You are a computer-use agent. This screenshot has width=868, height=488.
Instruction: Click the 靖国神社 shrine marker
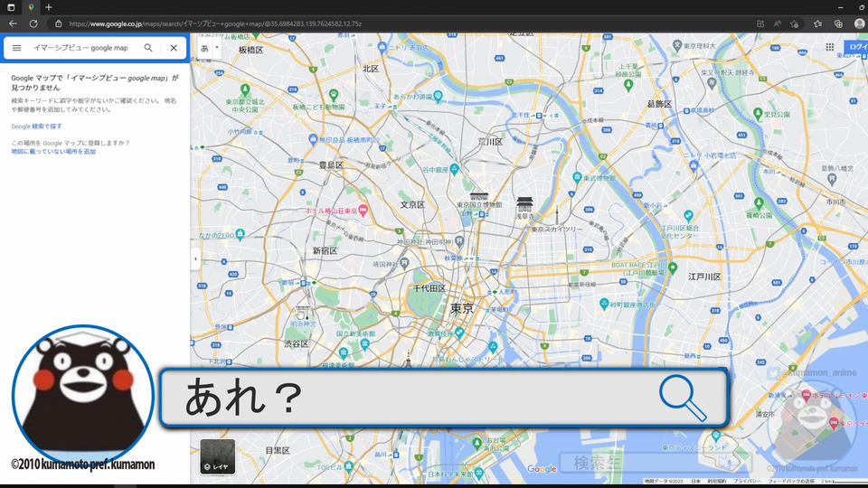pyautogui.click(x=405, y=263)
